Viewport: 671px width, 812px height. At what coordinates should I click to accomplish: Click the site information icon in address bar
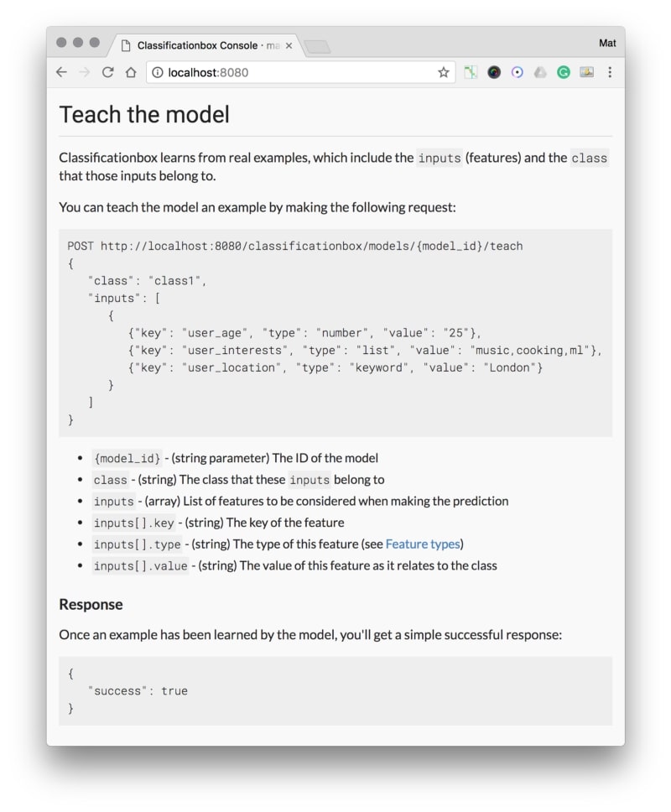tap(158, 72)
